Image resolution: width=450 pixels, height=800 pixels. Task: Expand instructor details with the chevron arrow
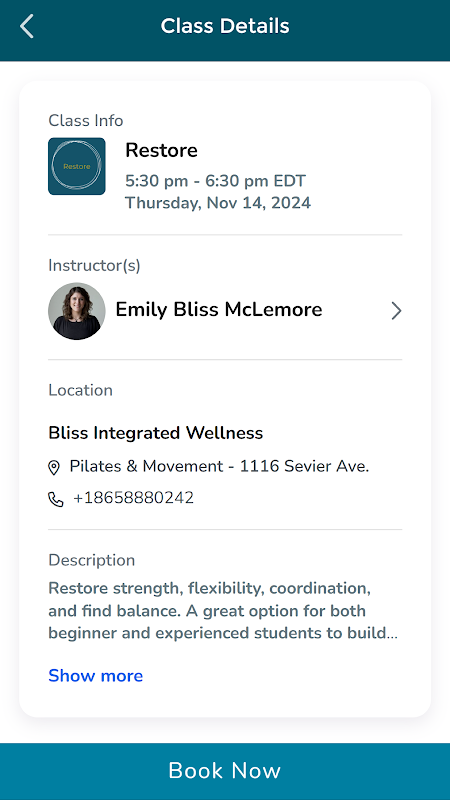(396, 311)
